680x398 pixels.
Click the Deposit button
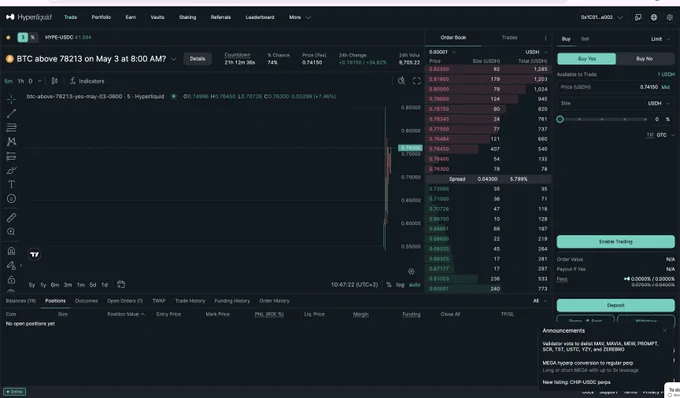pos(615,305)
